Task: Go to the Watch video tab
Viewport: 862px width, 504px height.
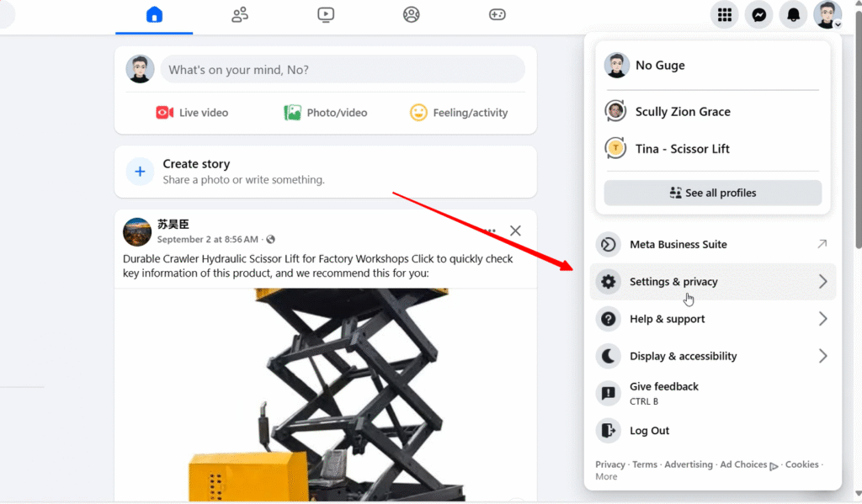Action: 326,15
